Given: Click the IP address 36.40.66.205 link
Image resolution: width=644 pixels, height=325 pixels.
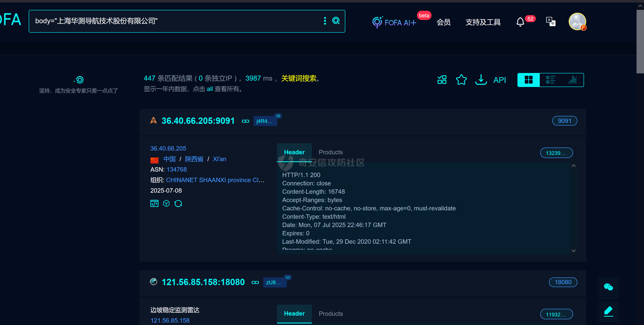Looking at the screenshot, I should click(x=168, y=148).
